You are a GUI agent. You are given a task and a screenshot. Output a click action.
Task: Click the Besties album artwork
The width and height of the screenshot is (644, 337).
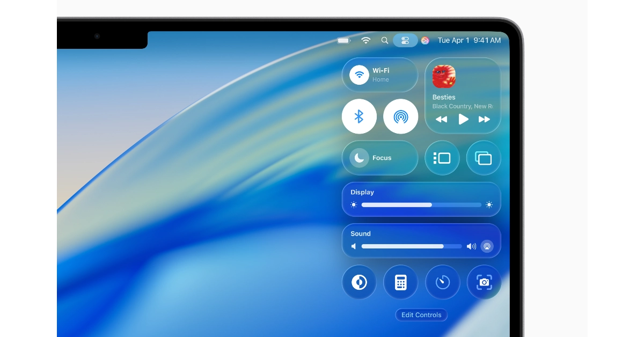point(444,77)
